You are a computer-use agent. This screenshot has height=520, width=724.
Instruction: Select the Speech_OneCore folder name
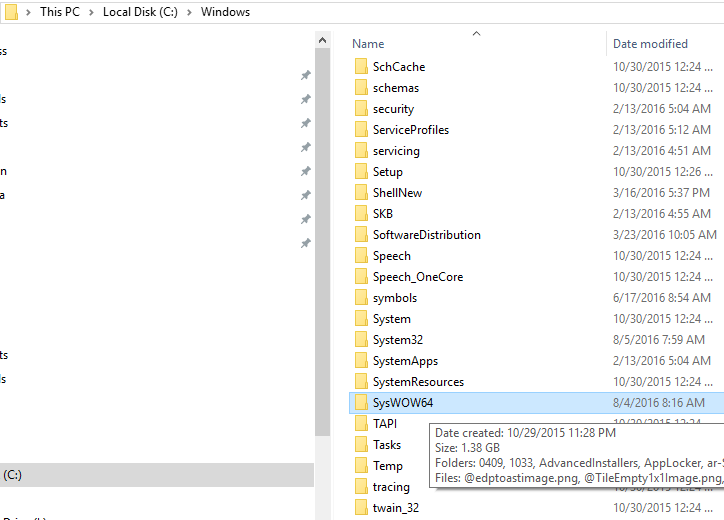point(418,277)
